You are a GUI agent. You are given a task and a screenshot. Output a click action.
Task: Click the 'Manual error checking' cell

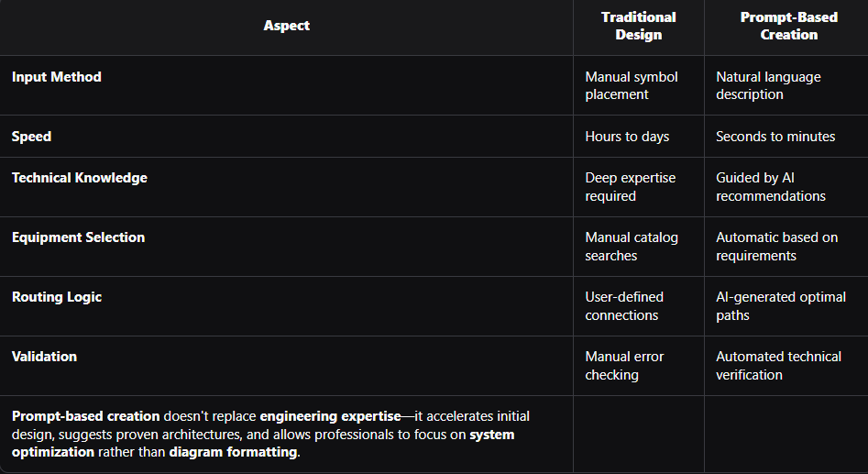(624, 366)
